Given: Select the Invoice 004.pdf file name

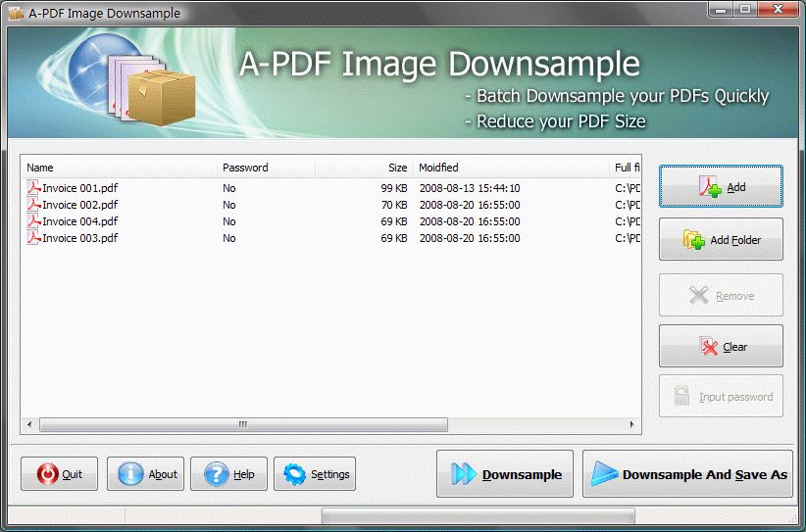Looking at the screenshot, I should click(x=80, y=221).
